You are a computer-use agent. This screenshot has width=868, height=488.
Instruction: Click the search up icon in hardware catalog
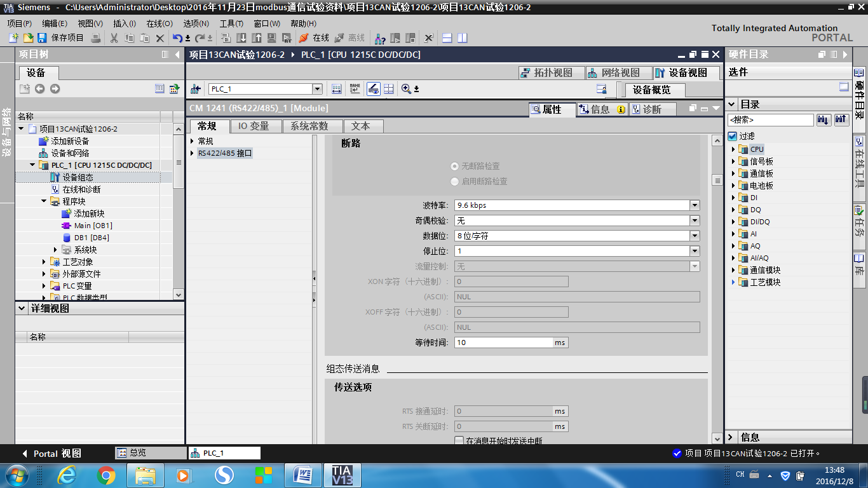(841, 119)
